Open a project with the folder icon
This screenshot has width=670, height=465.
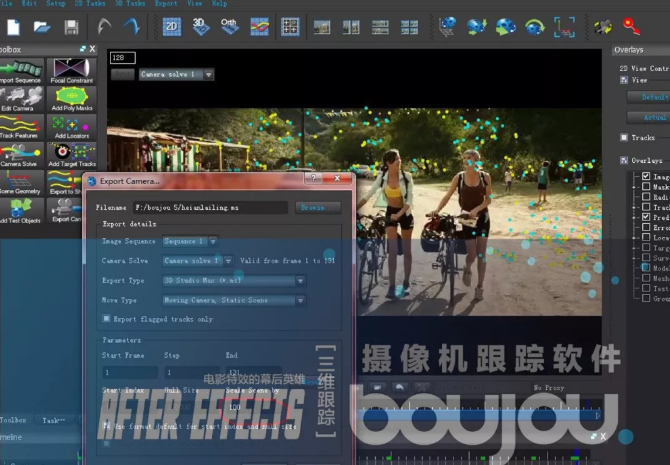point(42,27)
